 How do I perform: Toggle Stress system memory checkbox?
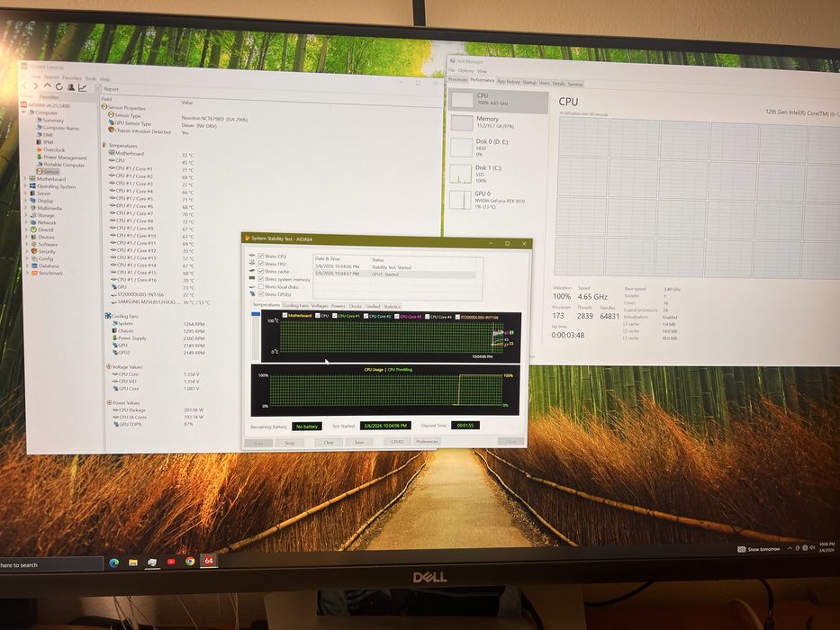tap(261, 279)
